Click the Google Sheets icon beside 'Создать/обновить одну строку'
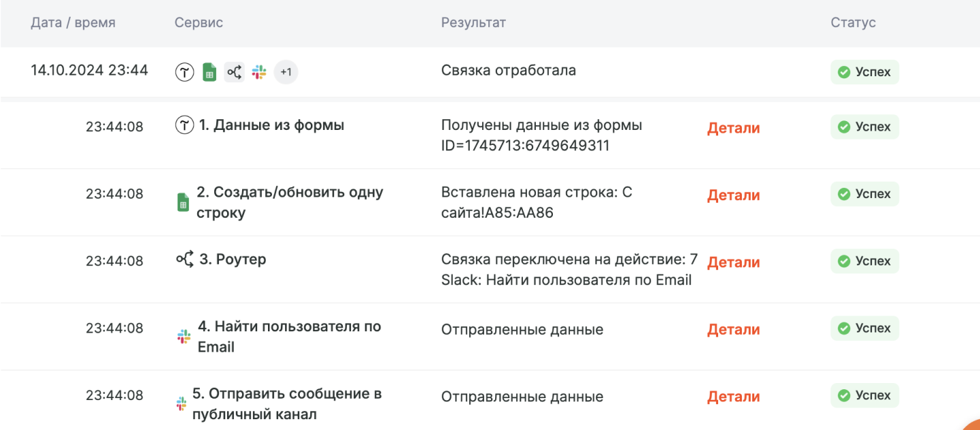 pyautogui.click(x=183, y=202)
